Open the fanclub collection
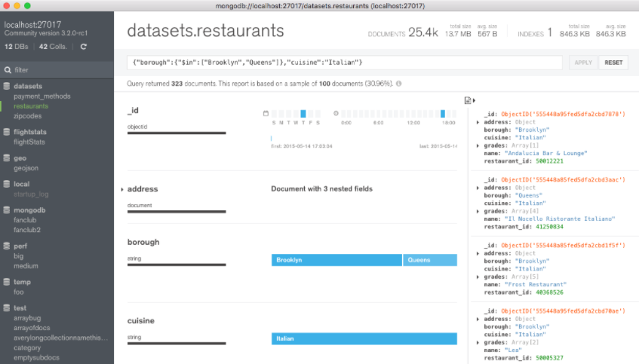This screenshot has height=364, width=639. pyautogui.click(x=25, y=220)
